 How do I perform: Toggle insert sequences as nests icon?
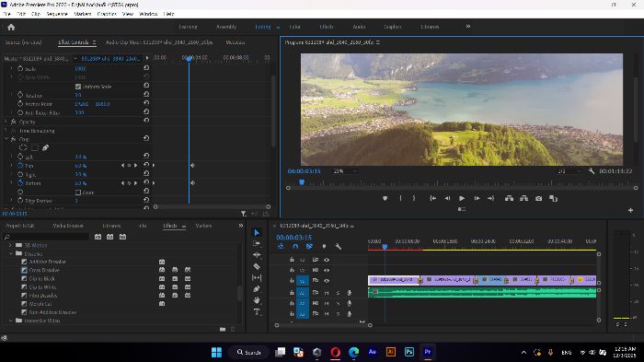(281, 247)
